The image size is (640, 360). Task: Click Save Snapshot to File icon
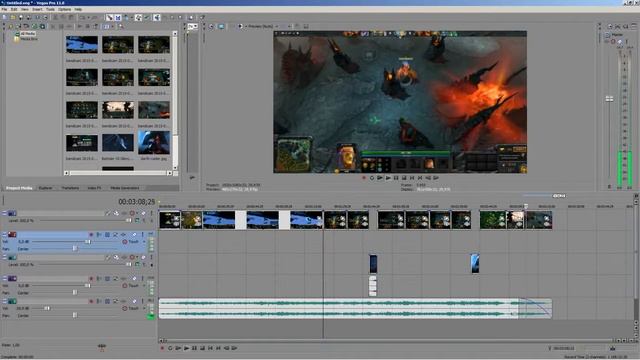point(306,27)
